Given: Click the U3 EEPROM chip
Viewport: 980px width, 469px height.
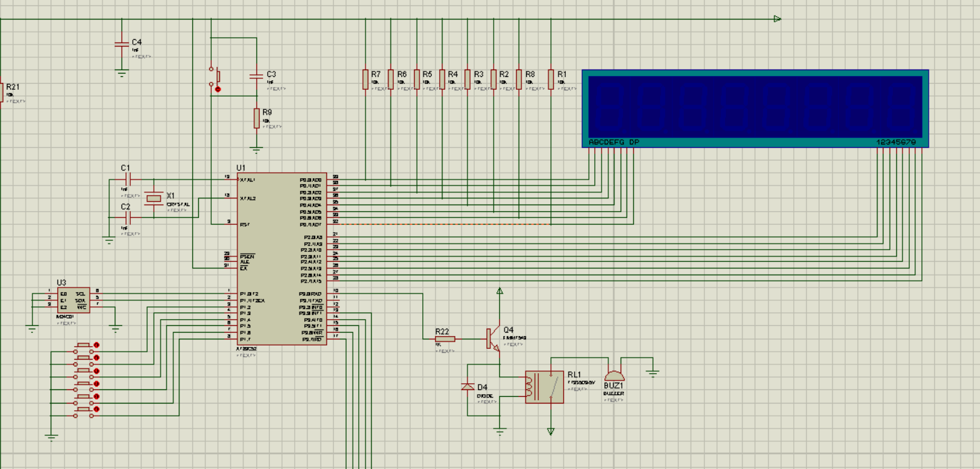Looking at the screenshot, I should (73, 300).
